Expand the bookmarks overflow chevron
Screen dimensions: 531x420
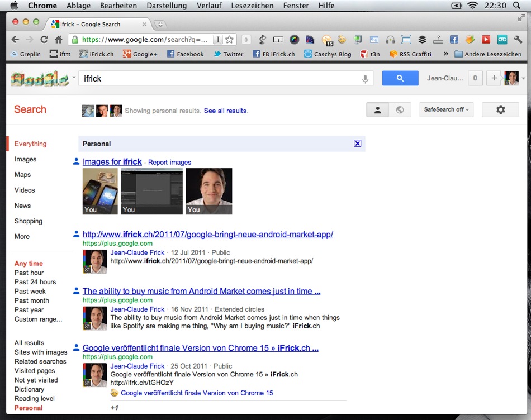tap(445, 54)
